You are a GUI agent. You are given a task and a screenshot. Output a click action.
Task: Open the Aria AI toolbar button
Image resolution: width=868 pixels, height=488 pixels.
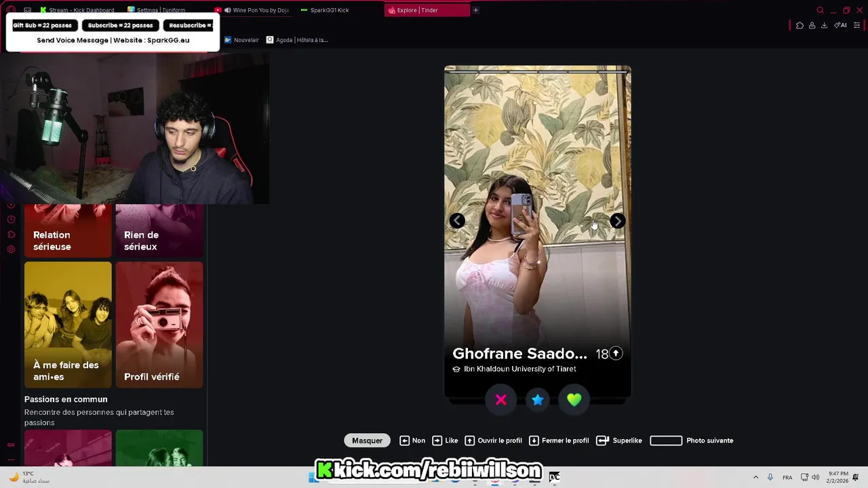(840, 25)
